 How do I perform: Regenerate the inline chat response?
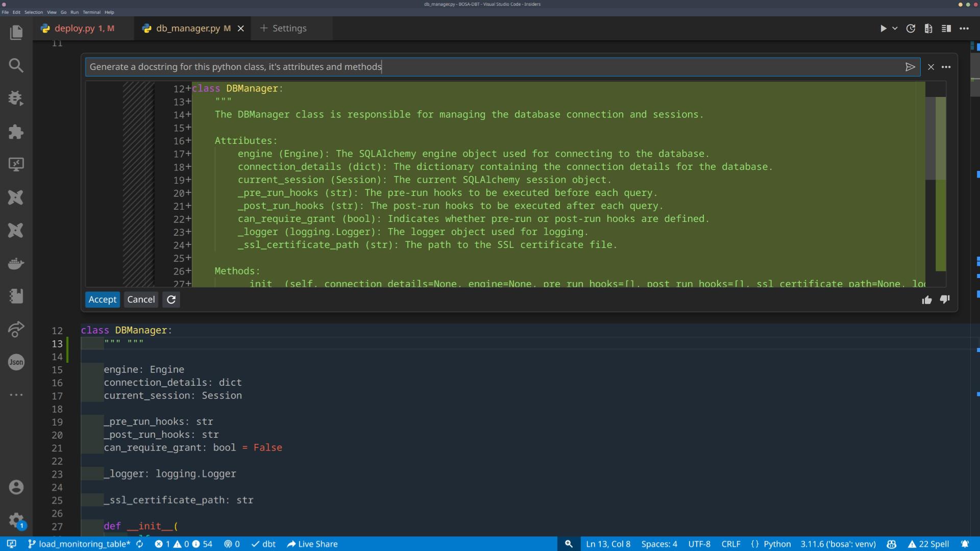point(171,300)
